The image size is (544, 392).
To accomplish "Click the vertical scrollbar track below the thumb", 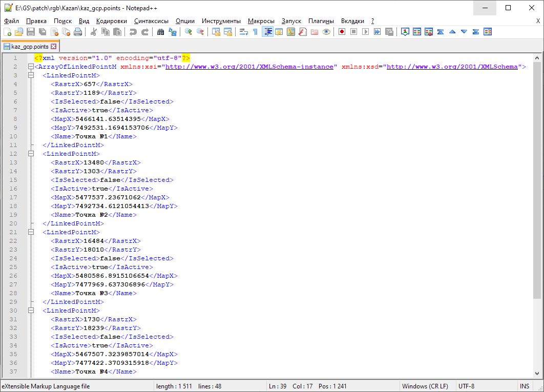I will (537, 333).
